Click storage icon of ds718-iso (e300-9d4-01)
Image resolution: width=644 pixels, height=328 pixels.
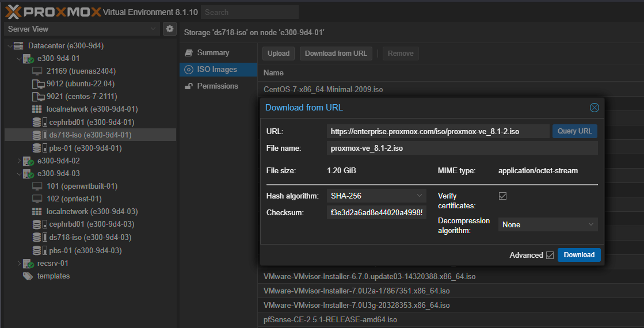40,135
